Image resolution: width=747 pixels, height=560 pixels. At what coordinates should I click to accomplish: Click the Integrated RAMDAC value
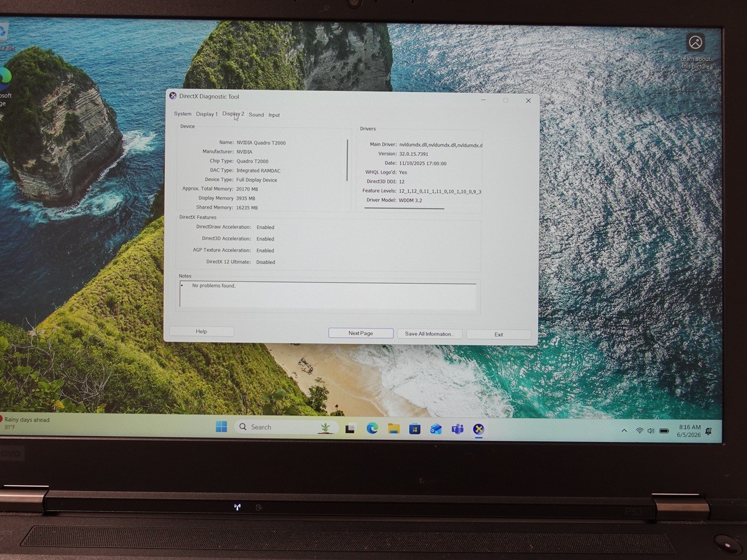(259, 171)
